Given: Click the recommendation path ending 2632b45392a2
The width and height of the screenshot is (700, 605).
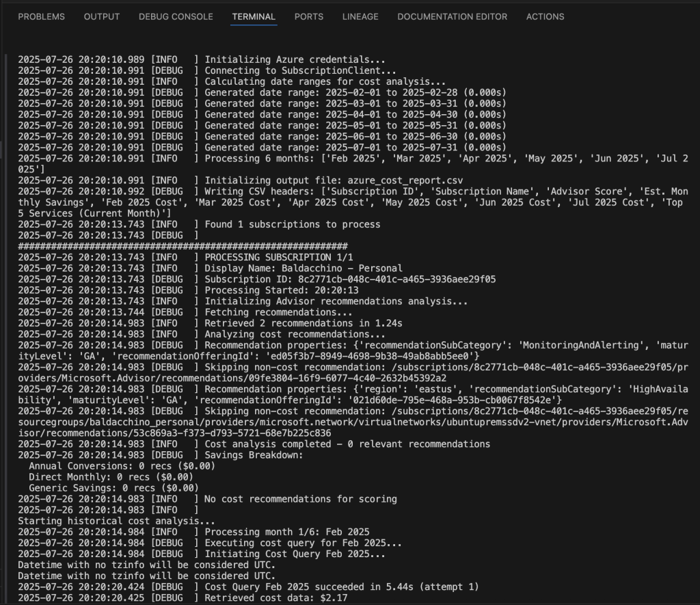Looking at the screenshot, I should pos(353,373).
